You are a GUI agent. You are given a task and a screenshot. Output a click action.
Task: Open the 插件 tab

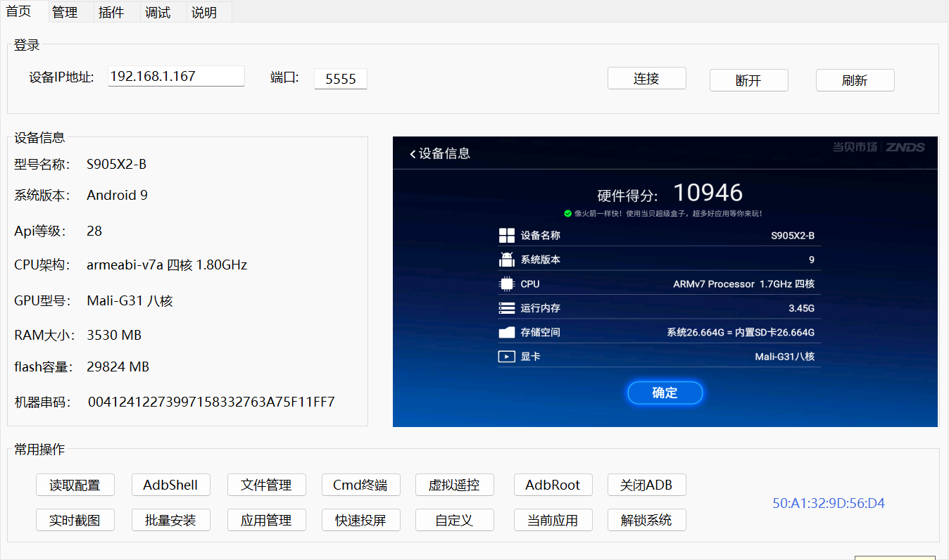111,12
